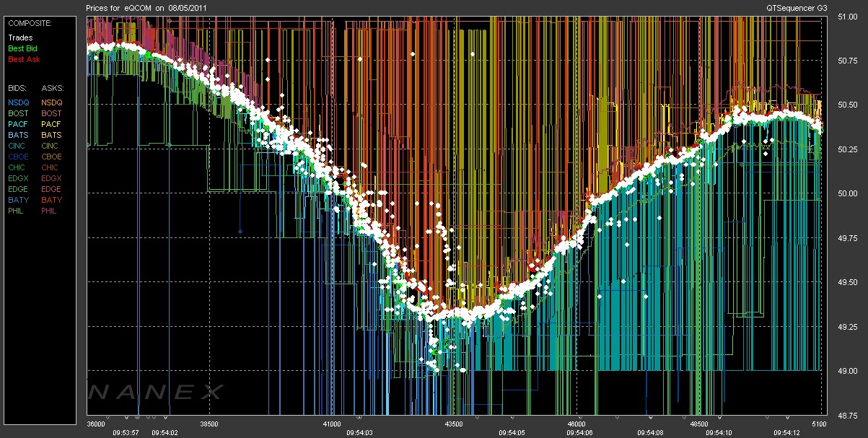Select NSDQ in the ASKS column
This screenshot has width=868, height=438.
52,102
